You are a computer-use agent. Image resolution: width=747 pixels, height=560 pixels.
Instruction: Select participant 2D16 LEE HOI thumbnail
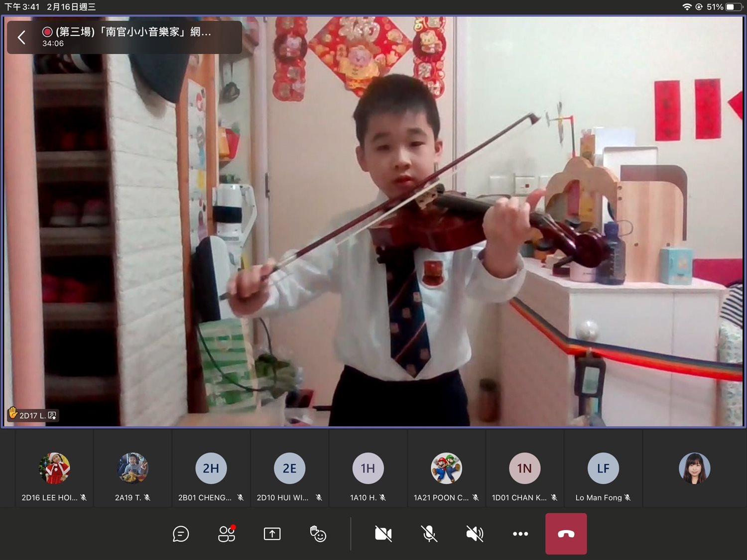[54, 468]
